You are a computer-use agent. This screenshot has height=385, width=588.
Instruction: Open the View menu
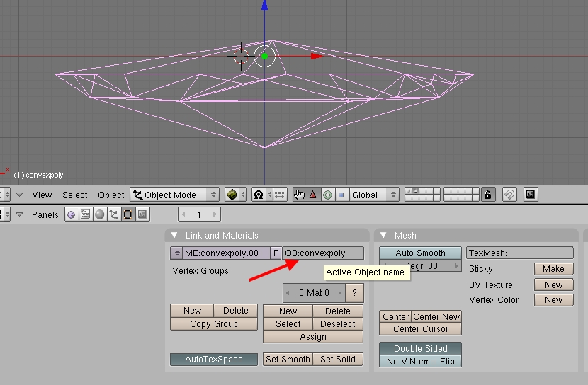tap(42, 195)
